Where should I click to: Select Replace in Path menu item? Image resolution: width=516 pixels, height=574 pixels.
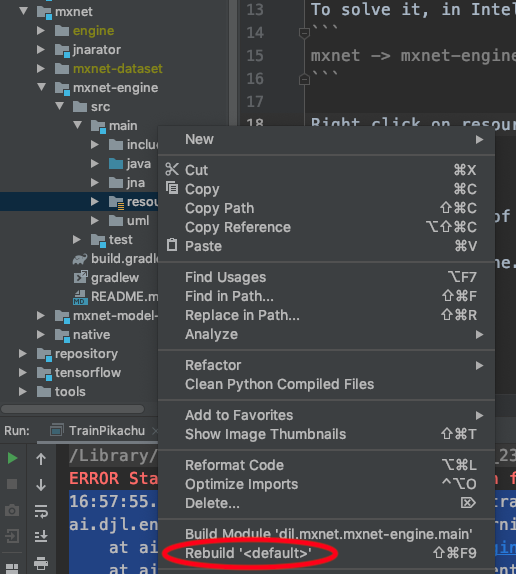pyautogui.click(x=326, y=315)
